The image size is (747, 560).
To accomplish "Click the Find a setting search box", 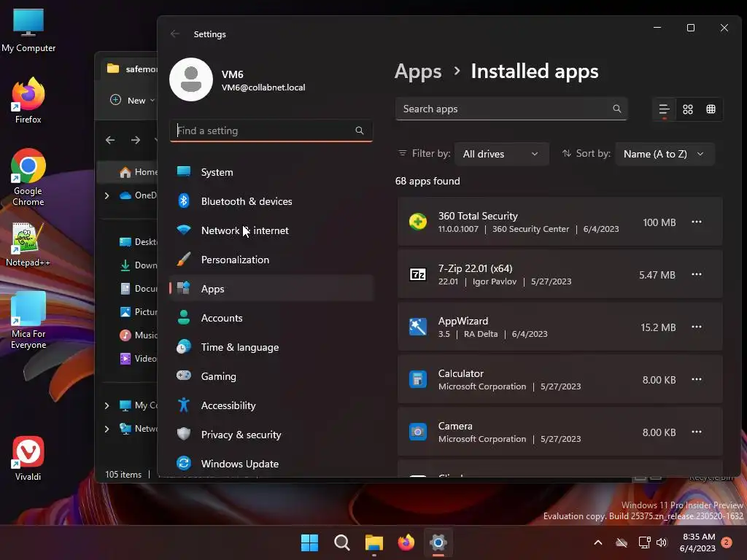I will pos(271,131).
